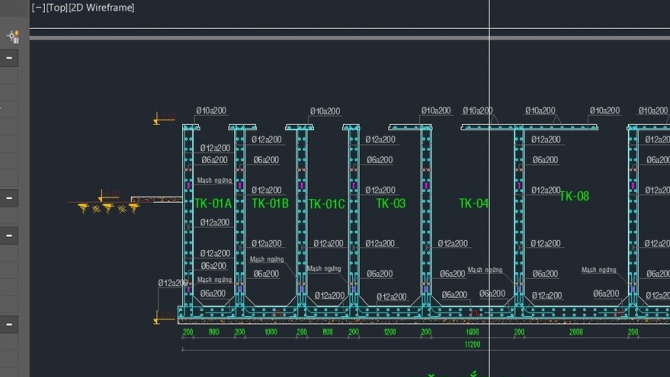Click the ground level hatch symbol
The width and height of the screenshot is (670, 377).
pyautogui.click(x=109, y=208)
